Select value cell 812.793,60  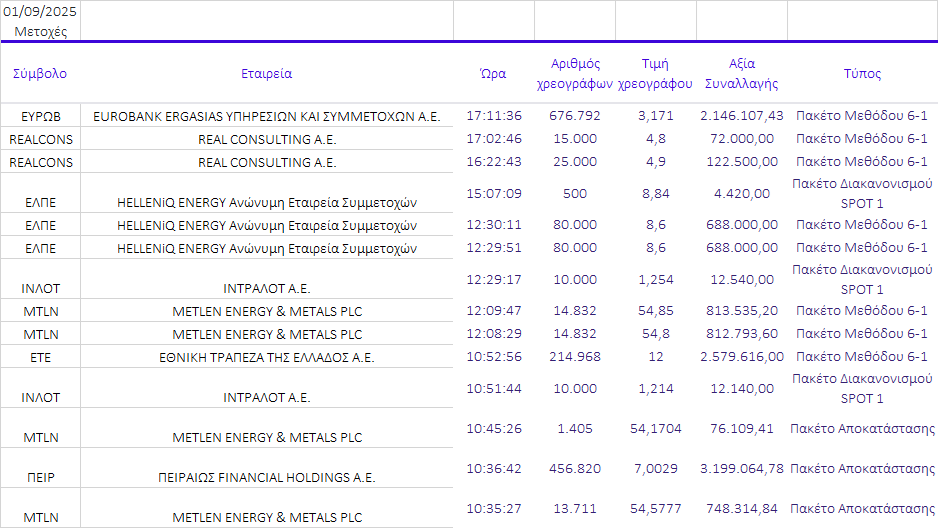click(742, 334)
